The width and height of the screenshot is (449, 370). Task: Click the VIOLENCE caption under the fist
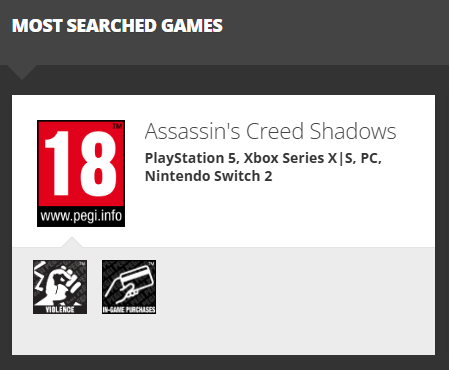pyautogui.click(x=60, y=309)
